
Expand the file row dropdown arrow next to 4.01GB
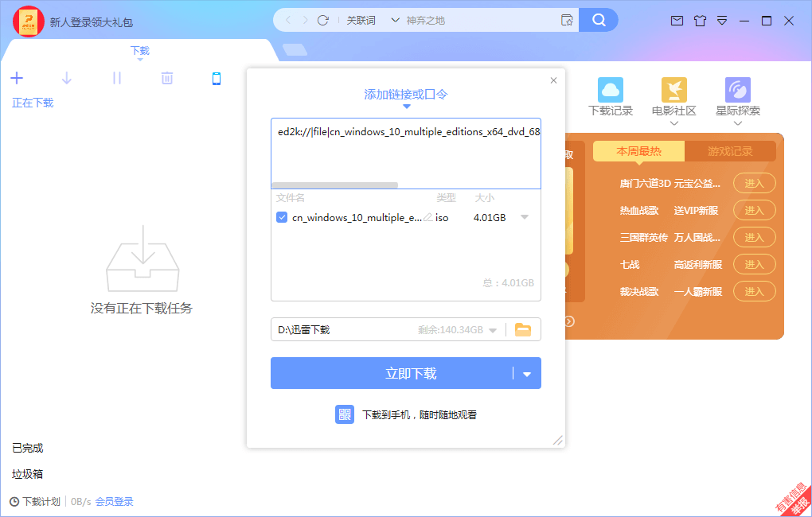click(x=525, y=217)
